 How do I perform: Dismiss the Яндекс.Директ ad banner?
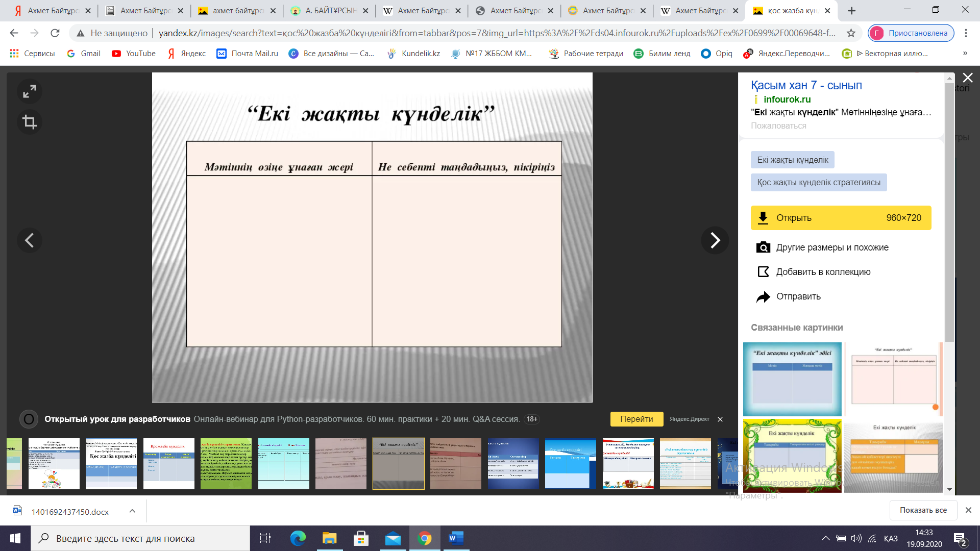click(x=720, y=419)
